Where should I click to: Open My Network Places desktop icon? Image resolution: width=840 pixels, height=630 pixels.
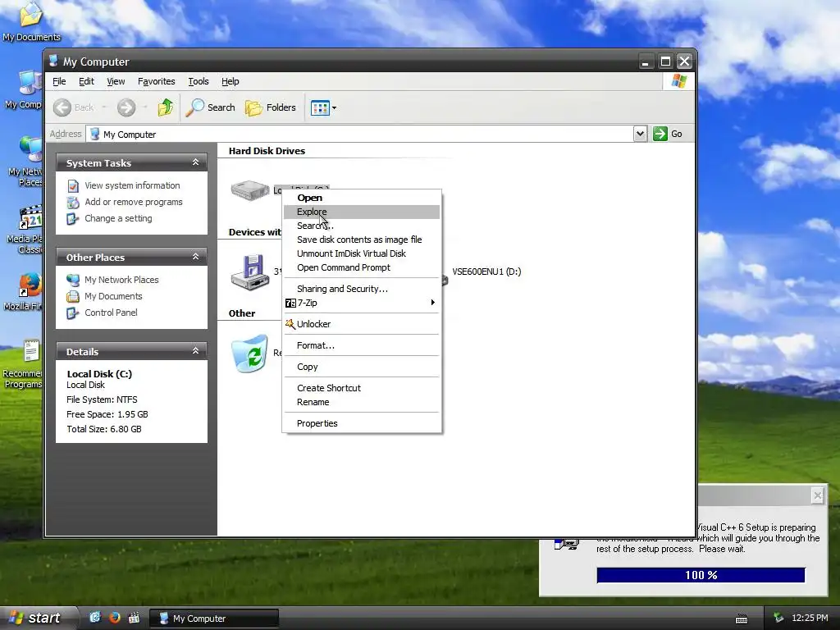(25, 161)
